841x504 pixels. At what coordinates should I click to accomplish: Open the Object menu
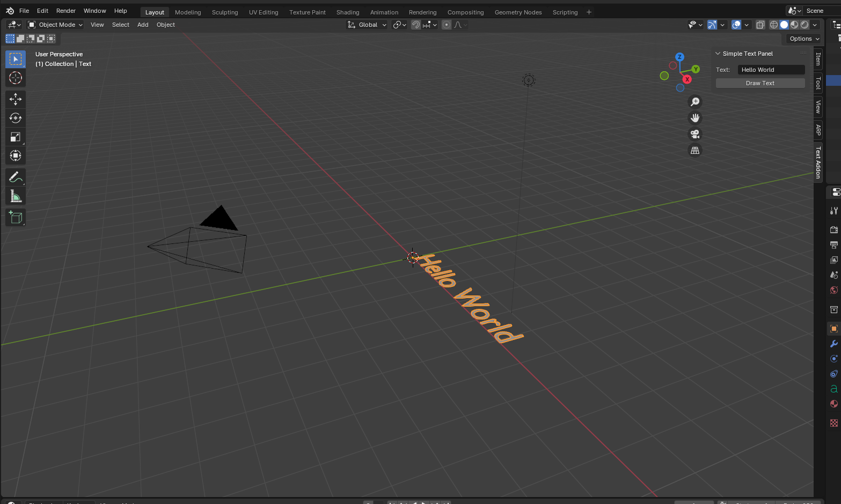coord(165,24)
